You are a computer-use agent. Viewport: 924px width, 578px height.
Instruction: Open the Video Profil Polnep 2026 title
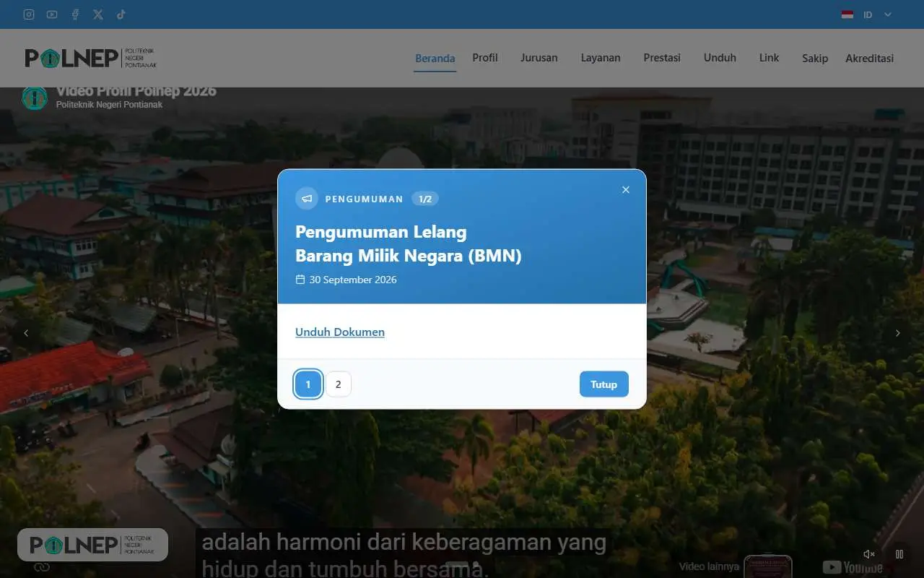136,91
